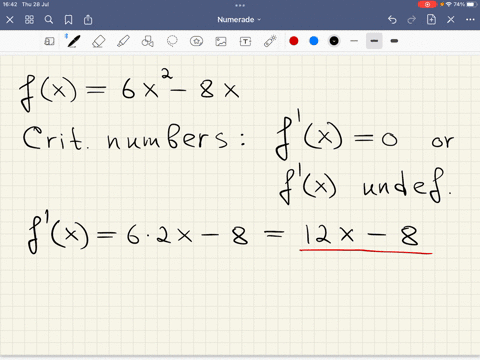Viewport: 480px width, 360px height.
Task: Choose the black pen color
Action: click(334, 41)
